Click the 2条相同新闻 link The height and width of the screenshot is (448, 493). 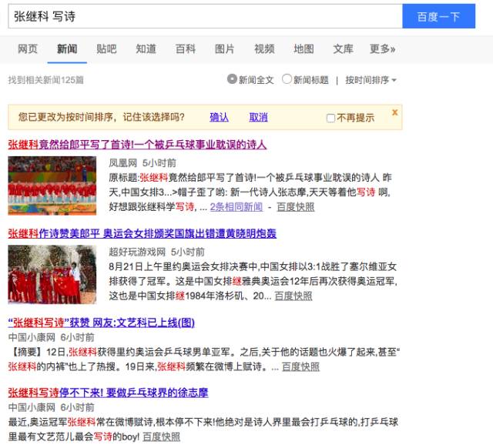click(x=236, y=207)
